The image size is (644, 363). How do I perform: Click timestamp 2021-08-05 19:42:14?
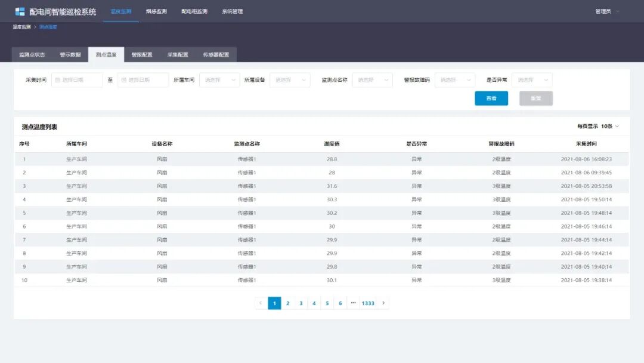click(586, 253)
